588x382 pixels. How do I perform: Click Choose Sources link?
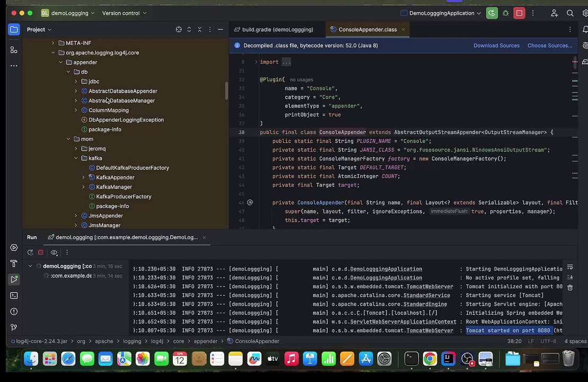[550, 46]
